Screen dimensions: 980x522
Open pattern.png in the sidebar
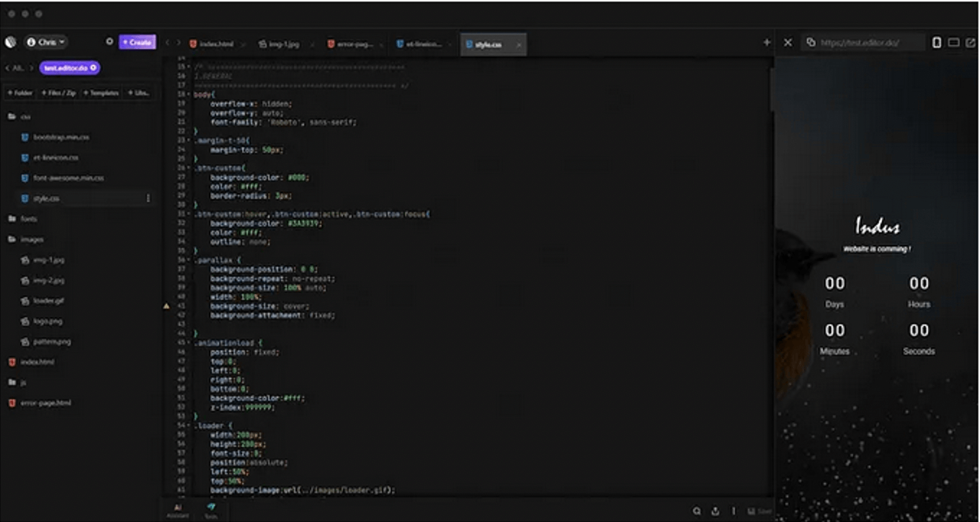45,342
